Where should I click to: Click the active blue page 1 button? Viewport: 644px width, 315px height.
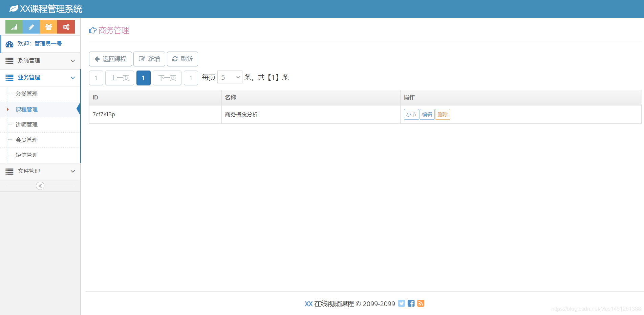pyautogui.click(x=144, y=78)
